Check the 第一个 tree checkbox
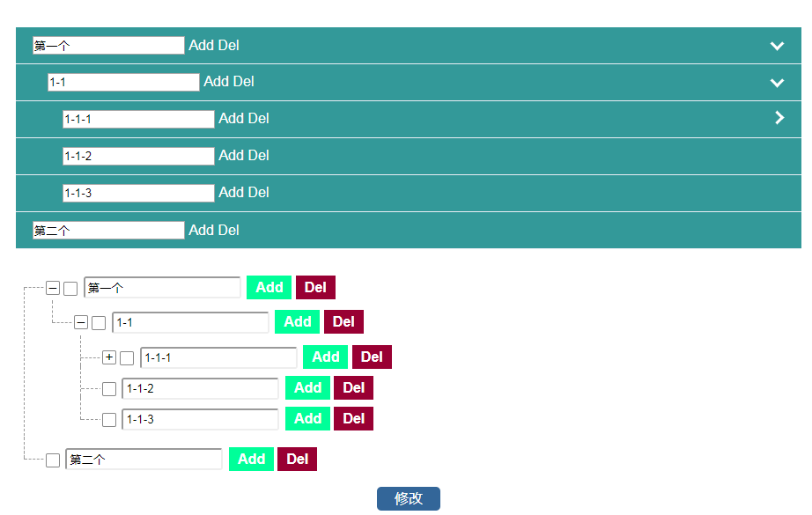The height and width of the screenshot is (515, 812). coord(70,289)
